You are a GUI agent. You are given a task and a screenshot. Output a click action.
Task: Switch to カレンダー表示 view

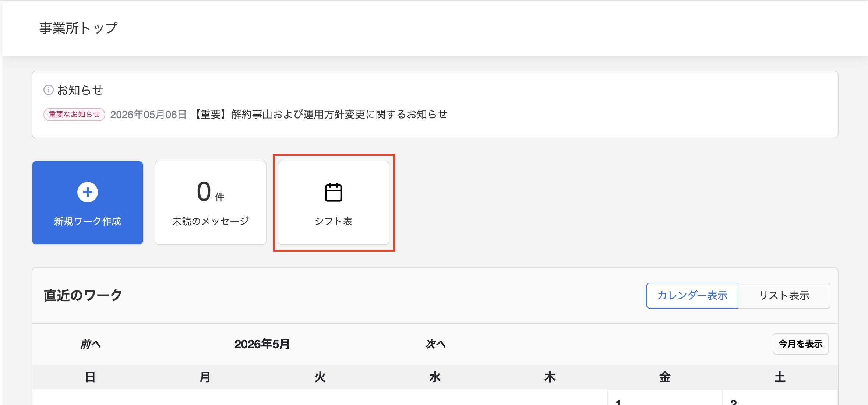click(x=692, y=296)
